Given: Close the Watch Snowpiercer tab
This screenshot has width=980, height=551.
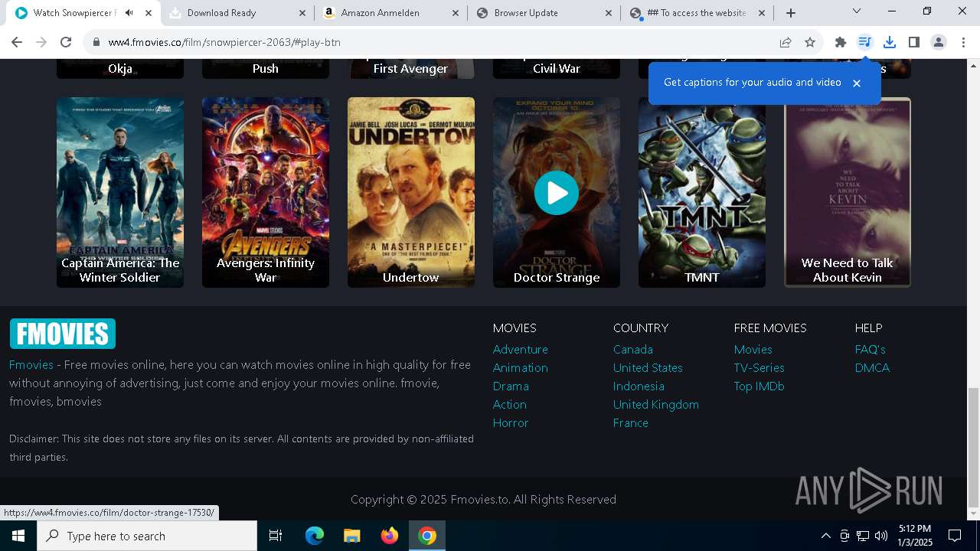Looking at the screenshot, I should point(149,13).
